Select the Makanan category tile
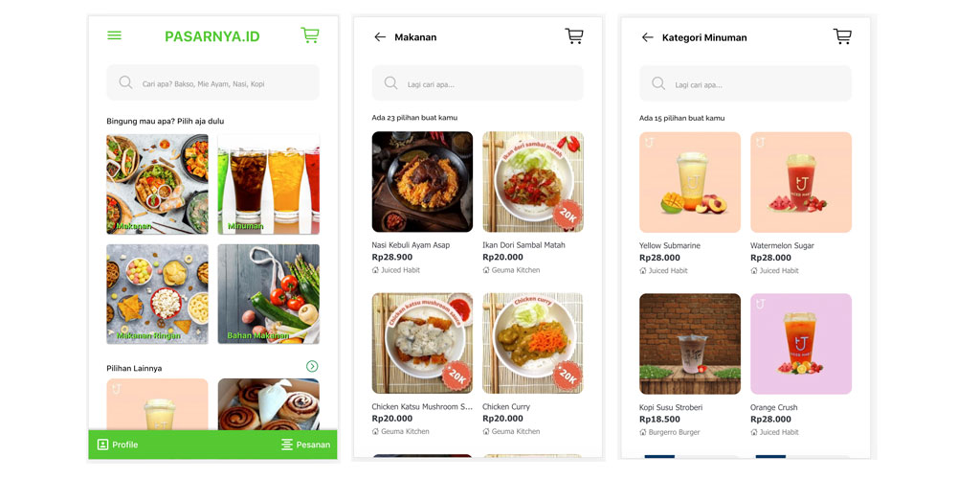The image size is (980, 479). pyautogui.click(x=157, y=184)
